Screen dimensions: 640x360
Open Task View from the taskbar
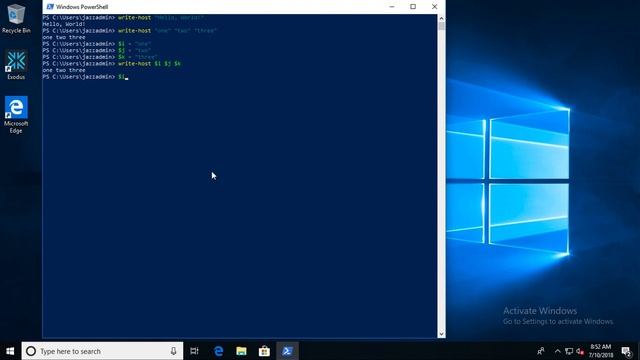point(194,351)
